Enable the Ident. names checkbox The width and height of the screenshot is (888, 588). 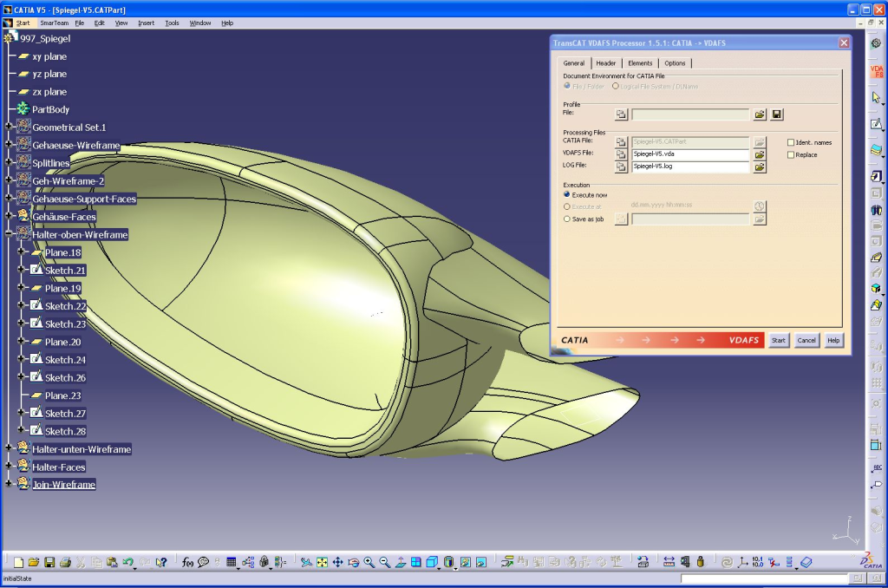click(x=791, y=142)
